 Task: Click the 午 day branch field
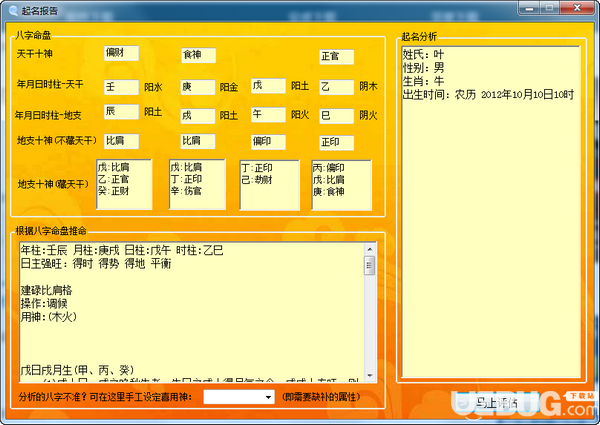[268, 114]
